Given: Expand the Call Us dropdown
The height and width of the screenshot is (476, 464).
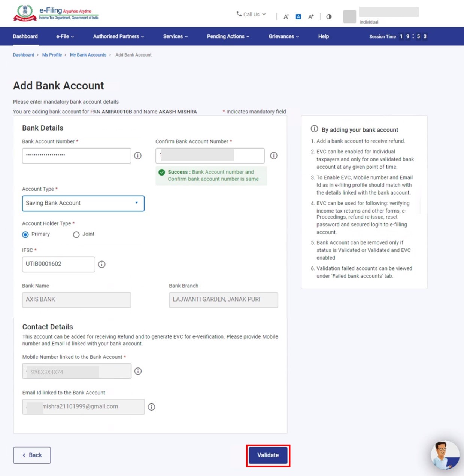Looking at the screenshot, I should [251, 15].
